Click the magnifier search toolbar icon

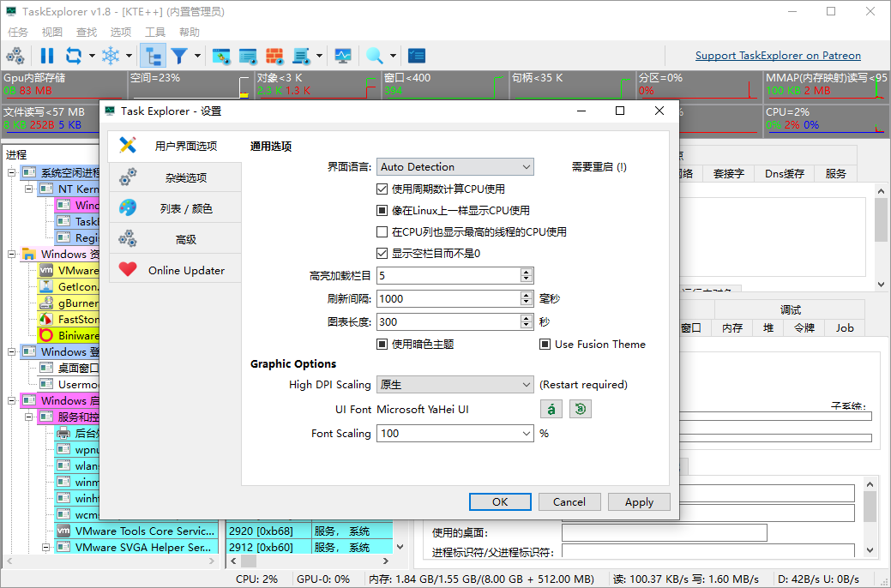(x=374, y=56)
